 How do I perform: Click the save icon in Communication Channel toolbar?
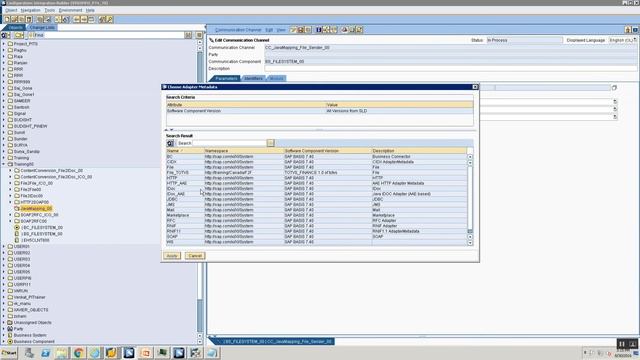[x=301, y=30]
